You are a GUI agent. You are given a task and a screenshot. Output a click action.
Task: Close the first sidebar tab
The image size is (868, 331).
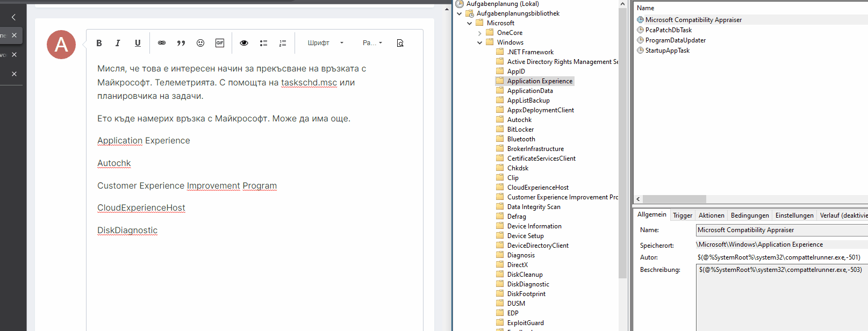click(14, 35)
